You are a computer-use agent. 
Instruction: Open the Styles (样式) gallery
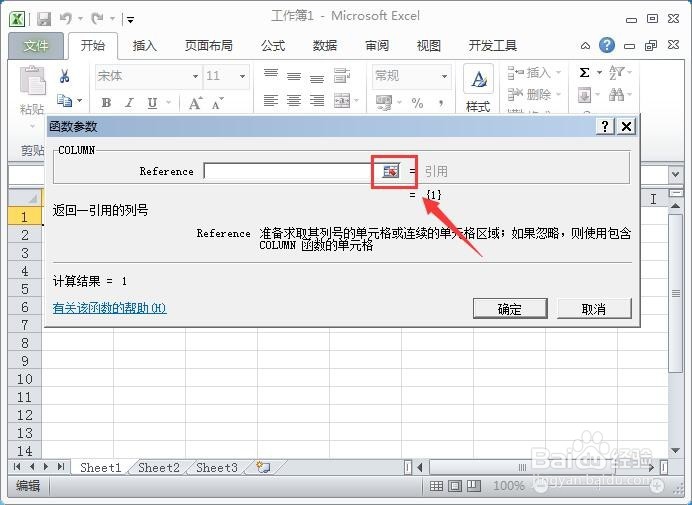pyautogui.click(x=478, y=88)
